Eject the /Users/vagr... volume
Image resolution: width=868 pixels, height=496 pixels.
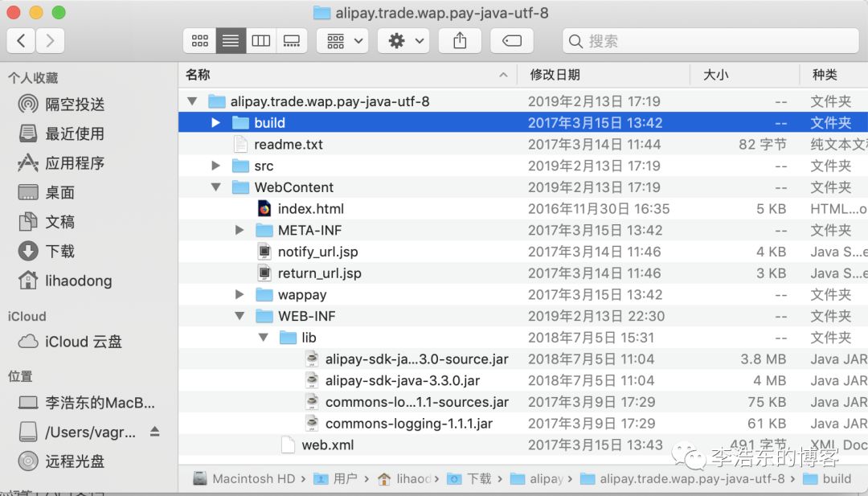coord(154,431)
